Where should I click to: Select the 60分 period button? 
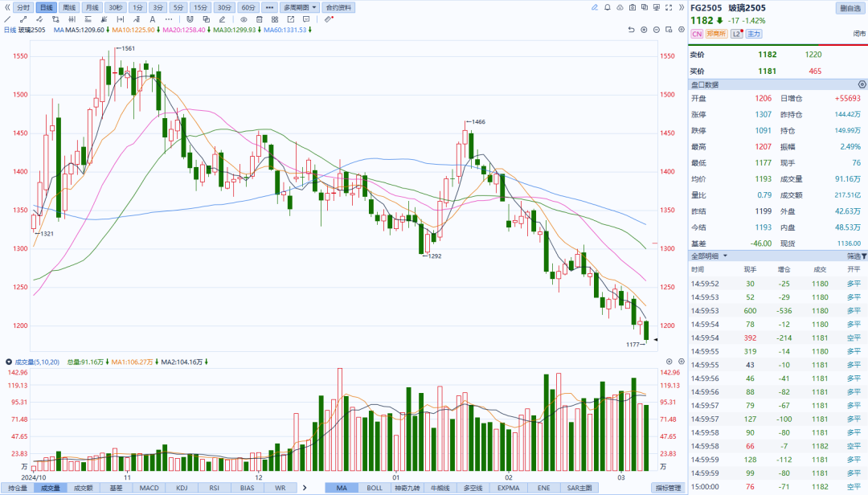[248, 8]
